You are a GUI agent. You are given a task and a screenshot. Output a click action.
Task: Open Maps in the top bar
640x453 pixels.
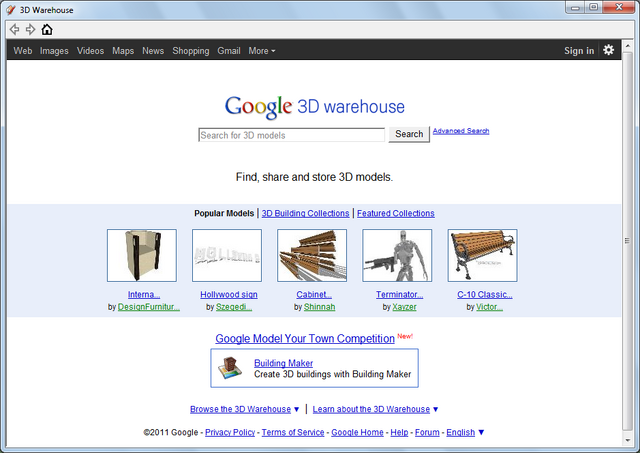(x=123, y=51)
